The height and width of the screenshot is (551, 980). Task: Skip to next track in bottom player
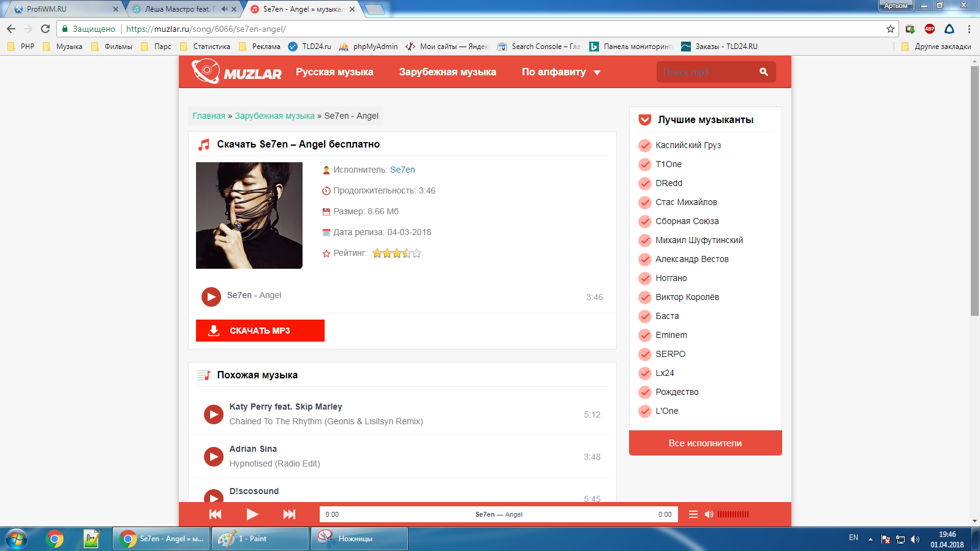pos(289,514)
